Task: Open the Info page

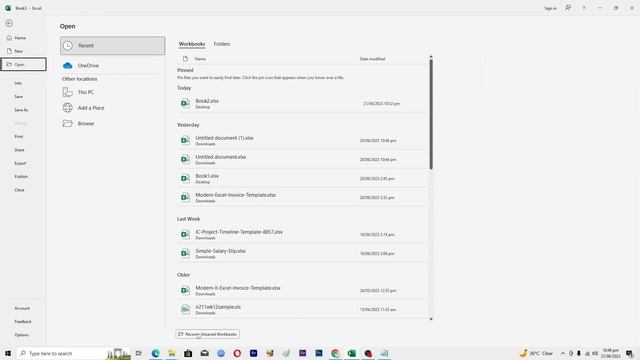Action: [x=18, y=83]
